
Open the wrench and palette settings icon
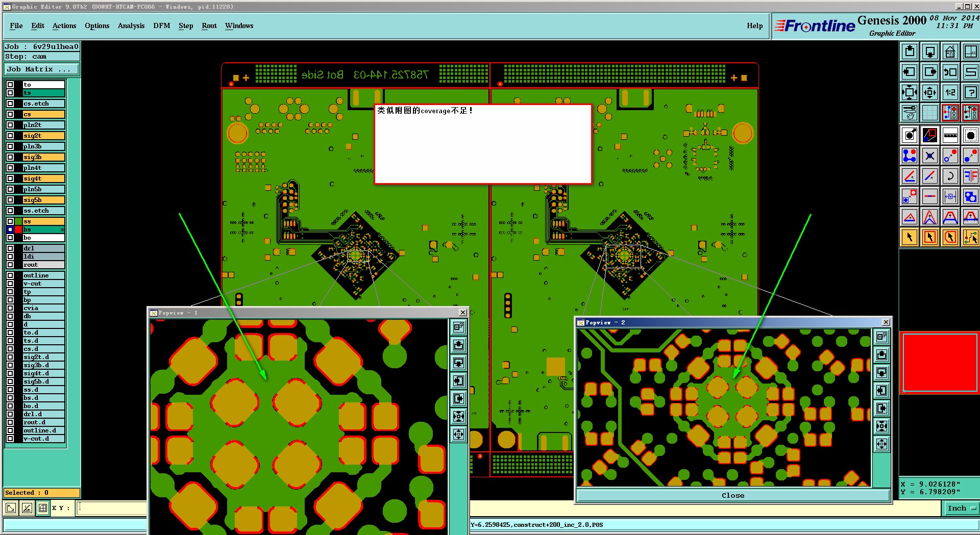[x=910, y=112]
